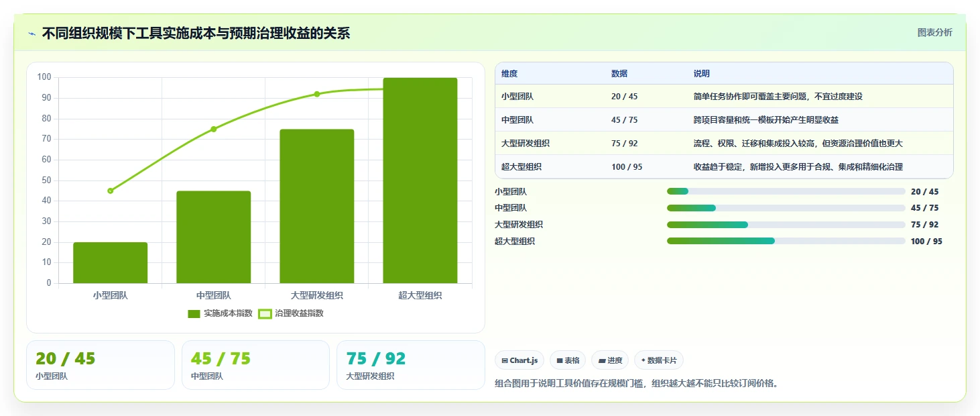Viewport: 980px width, 416px height.
Task: Click the 说明 column header
Action: (x=702, y=74)
